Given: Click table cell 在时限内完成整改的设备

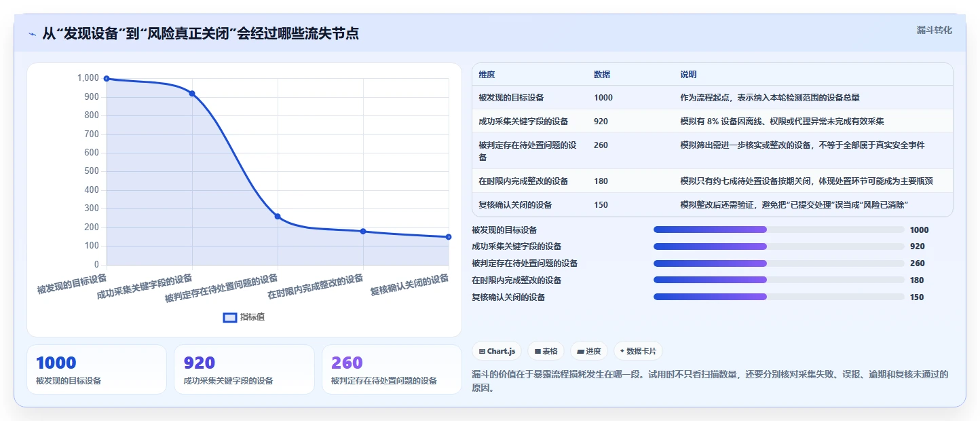Looking at the screenshot, I should coord(523,181).
